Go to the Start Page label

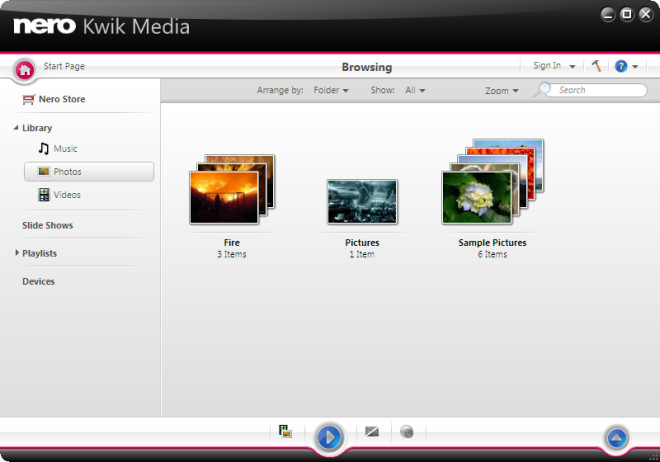(64, 66)
